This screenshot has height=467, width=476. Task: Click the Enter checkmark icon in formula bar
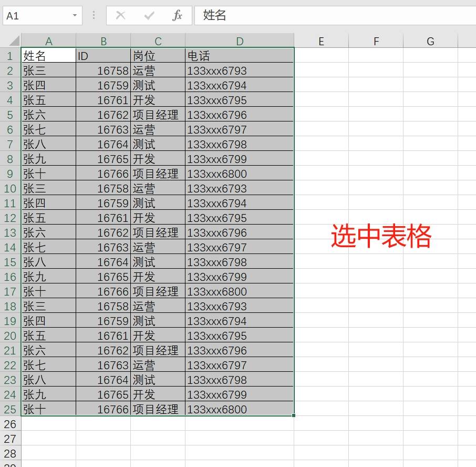pyautogui.click(x=149, y=16)
